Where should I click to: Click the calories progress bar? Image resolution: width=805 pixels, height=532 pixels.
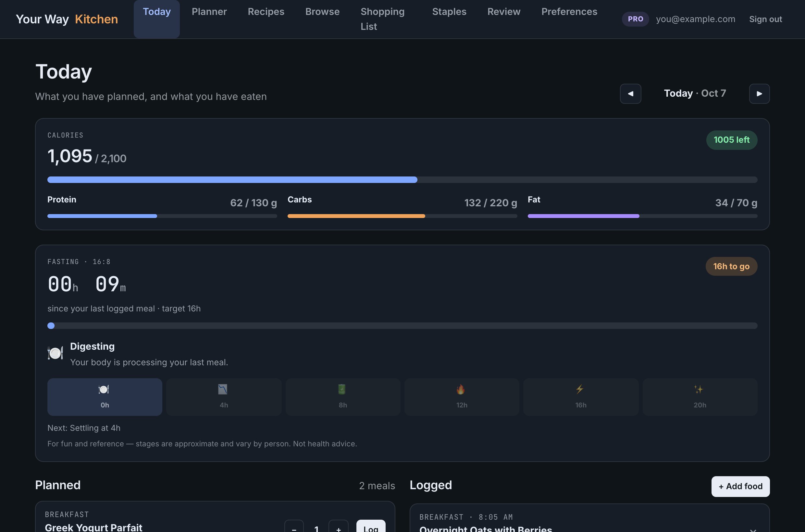pos(402,179)
